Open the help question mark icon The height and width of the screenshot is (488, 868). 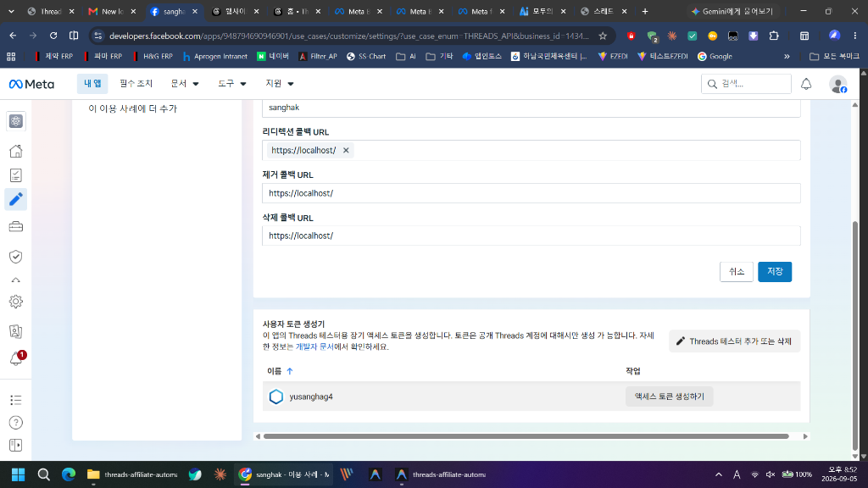pyautogui.click(x=15, y=423)
